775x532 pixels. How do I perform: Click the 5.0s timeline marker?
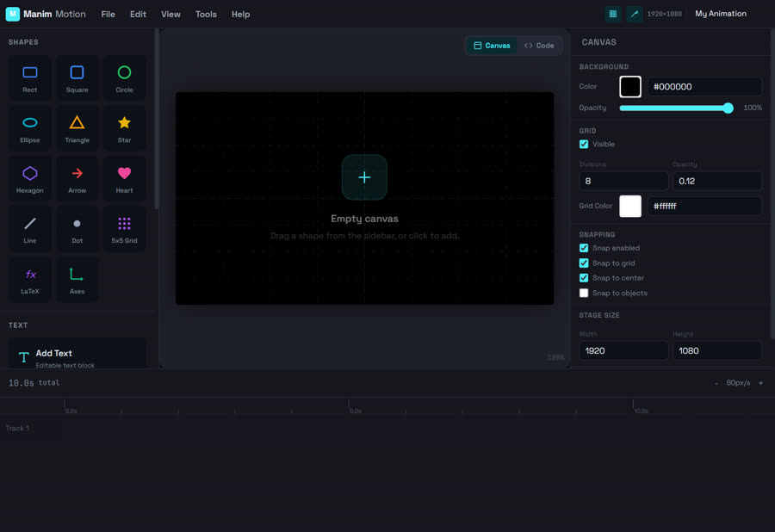tap(355, 411)
